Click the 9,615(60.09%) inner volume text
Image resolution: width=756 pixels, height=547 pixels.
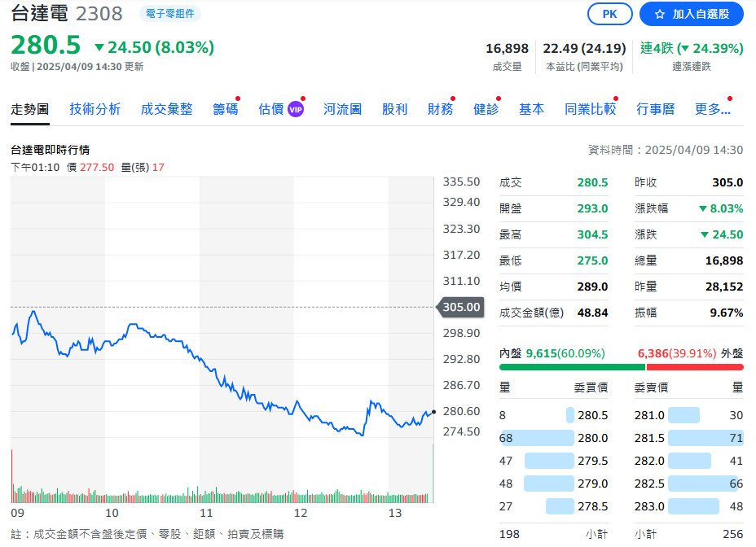pyautogui.click(x=565, y=354)
